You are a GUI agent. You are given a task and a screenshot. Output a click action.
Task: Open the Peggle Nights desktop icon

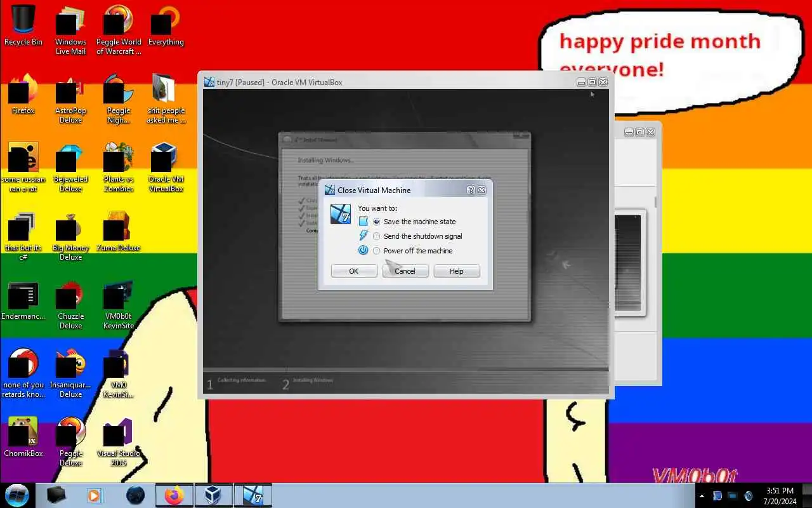(119, 98)
